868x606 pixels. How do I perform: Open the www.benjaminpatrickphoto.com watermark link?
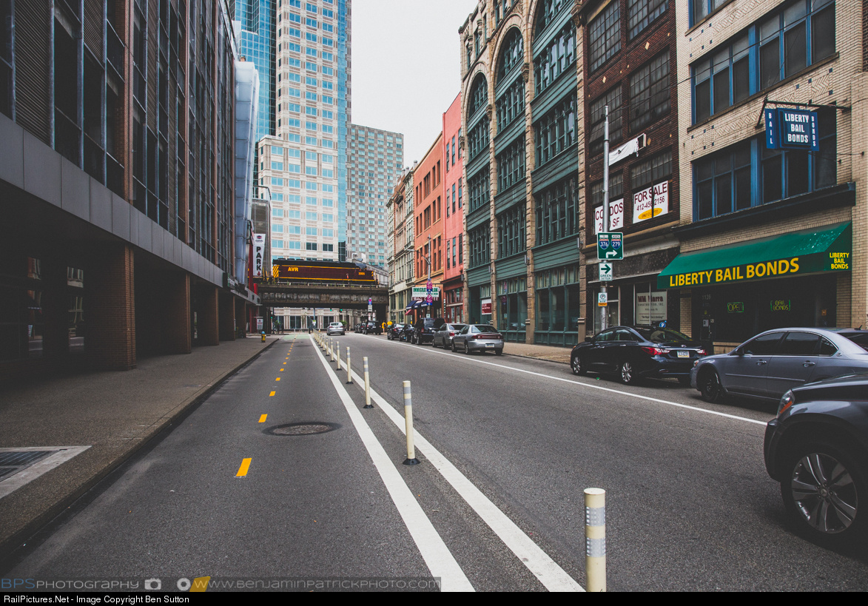(x=316, y=584)
